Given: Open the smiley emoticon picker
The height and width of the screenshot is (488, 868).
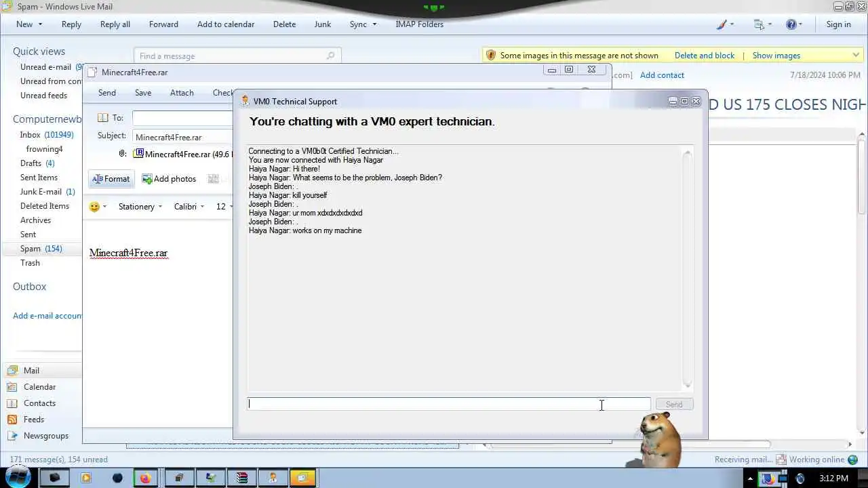Looking at the screenshot, I should (94, 207).
